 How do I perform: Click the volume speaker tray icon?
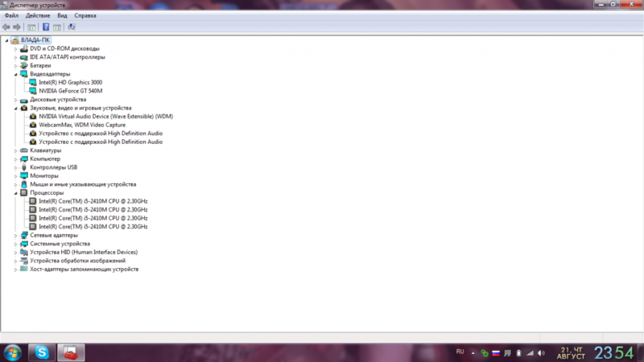click(541, 353)
